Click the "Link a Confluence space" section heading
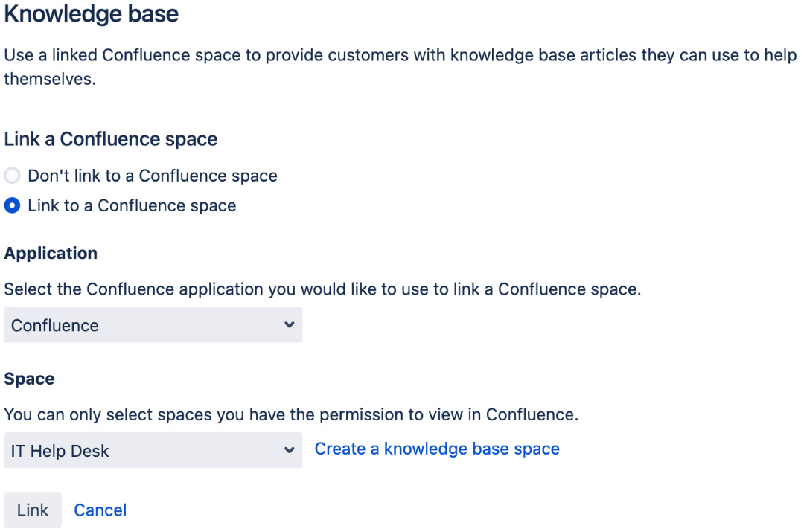The height and width of the screenshot is (532, 801). coord(110,139)
